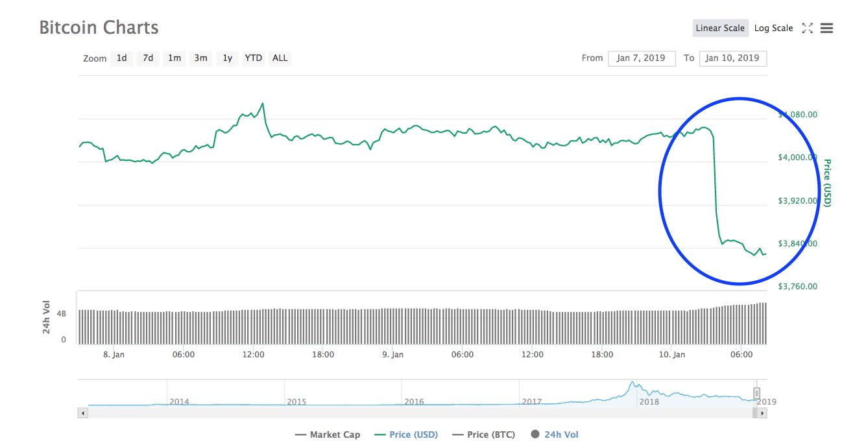Viewport: 868px width, 441px height.
Task: Set zoom range to 3m
Action: [x=201, y=58]
